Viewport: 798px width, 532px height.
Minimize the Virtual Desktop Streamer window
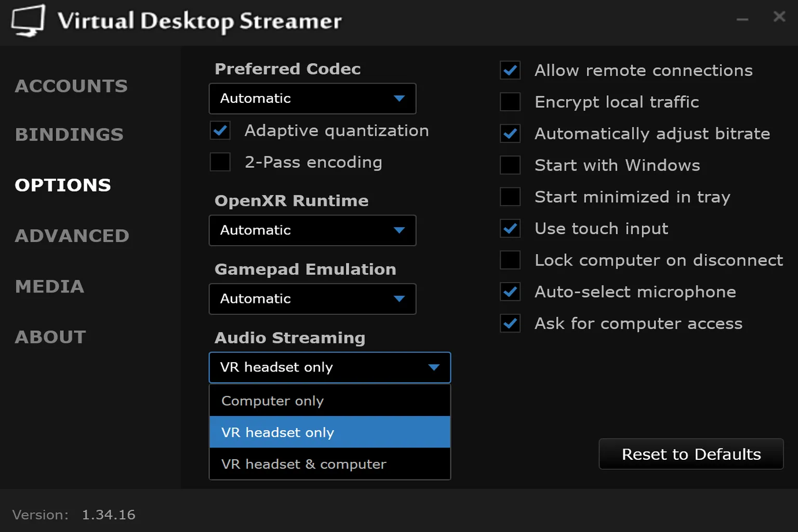(x=742, y=19)
